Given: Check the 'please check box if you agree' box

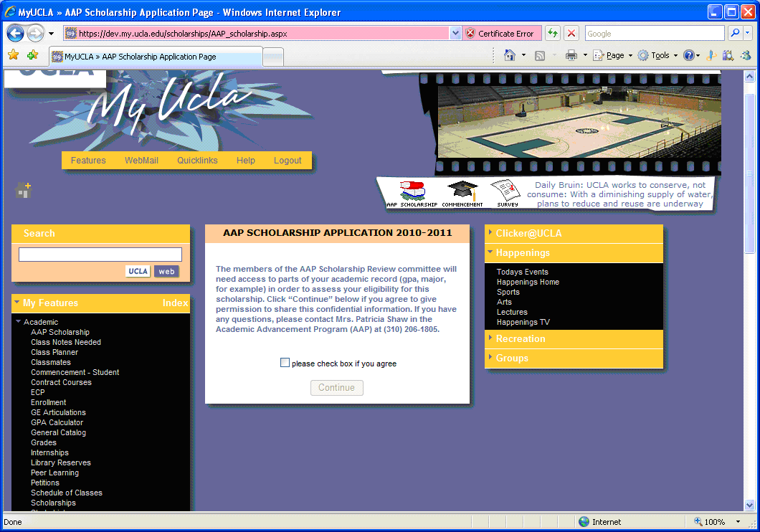Looking at the screenshot, I should tap(285, 363).
